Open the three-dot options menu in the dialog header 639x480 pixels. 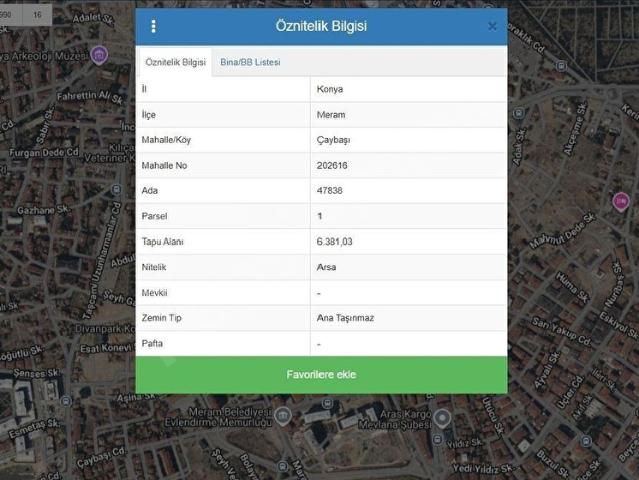[153, 26]
